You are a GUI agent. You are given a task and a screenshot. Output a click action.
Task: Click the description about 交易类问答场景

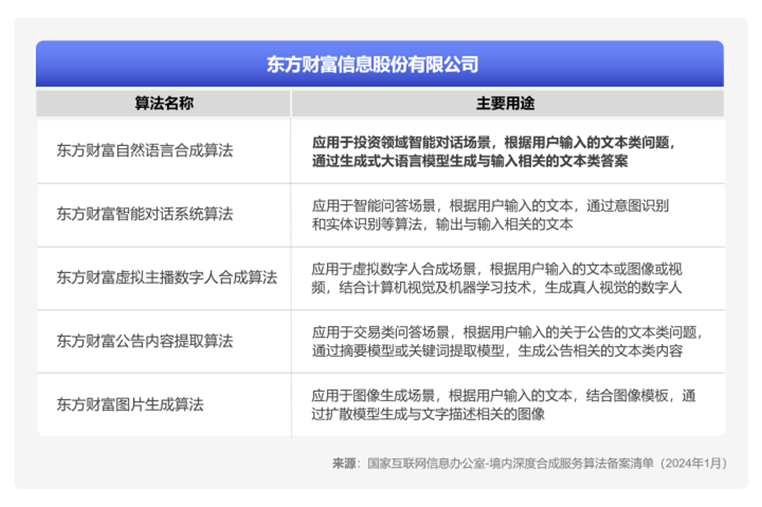[508, 341]
